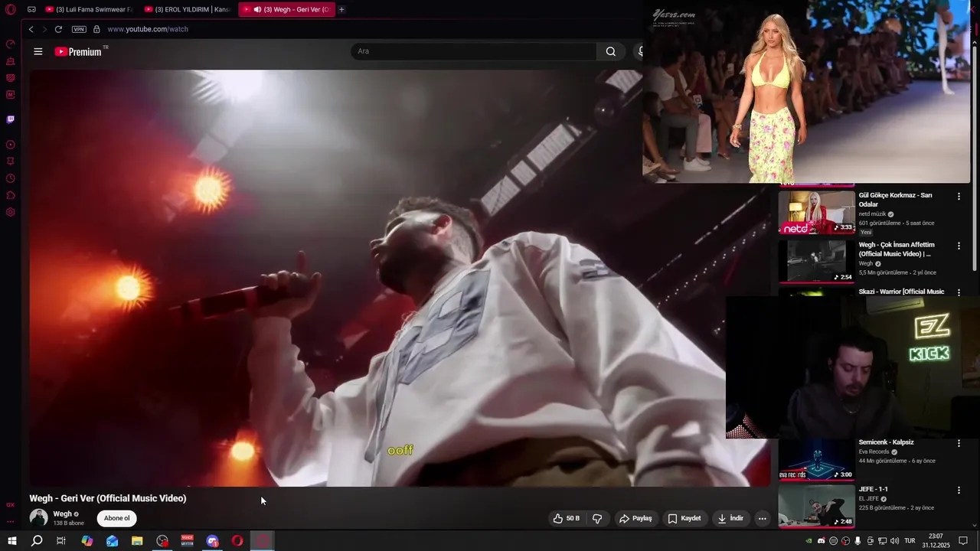The image size is (980, 551).
Task: Click the YouTube search magnifier button
Action: (610, 51)
